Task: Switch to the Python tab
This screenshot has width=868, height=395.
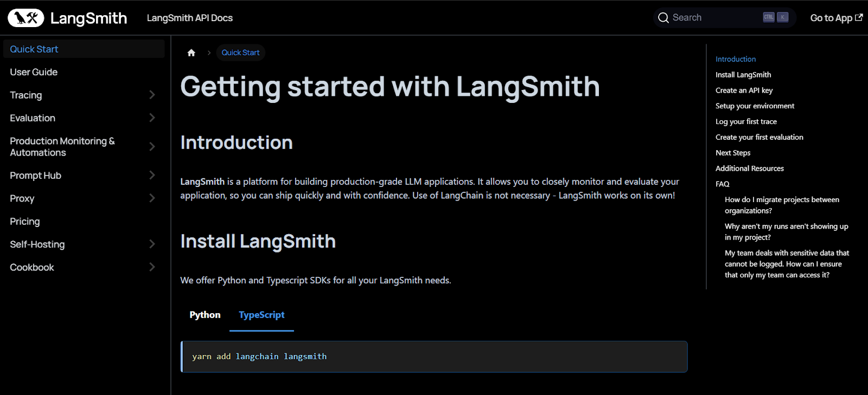Action: tap(205, 315)
